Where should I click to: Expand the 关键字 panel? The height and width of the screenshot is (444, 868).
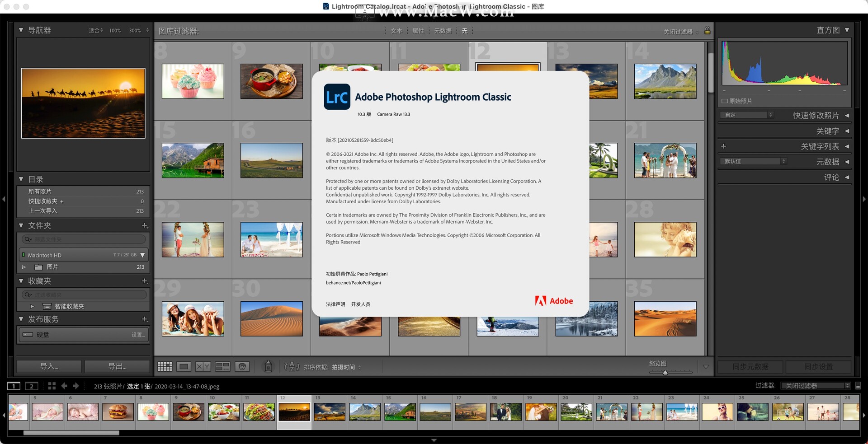click(847, 131)
